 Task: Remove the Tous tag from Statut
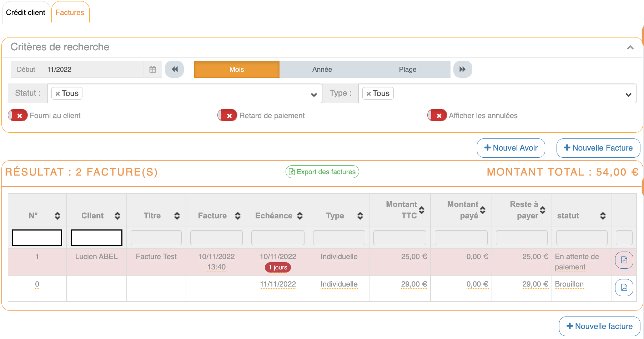click(x=57, y=94)
